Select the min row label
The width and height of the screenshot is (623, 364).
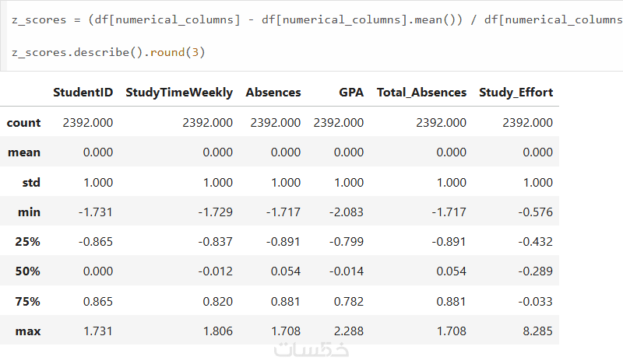coord(30,212)
